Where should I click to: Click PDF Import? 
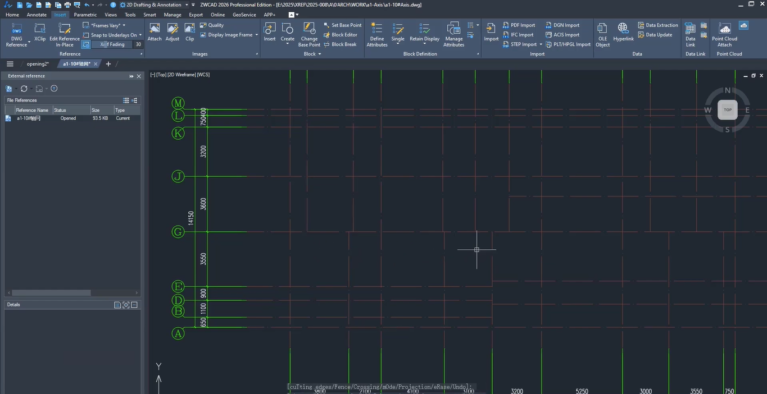(x=519, y=25)
